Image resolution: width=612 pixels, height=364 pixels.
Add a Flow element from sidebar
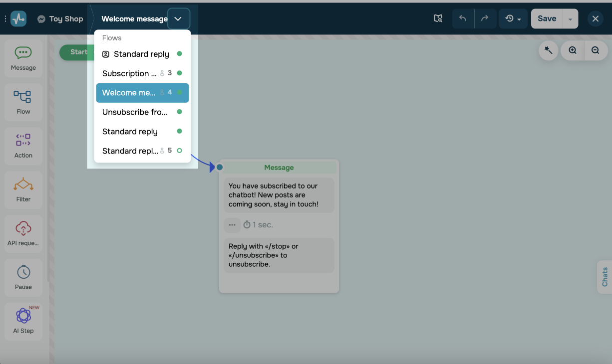23,103
